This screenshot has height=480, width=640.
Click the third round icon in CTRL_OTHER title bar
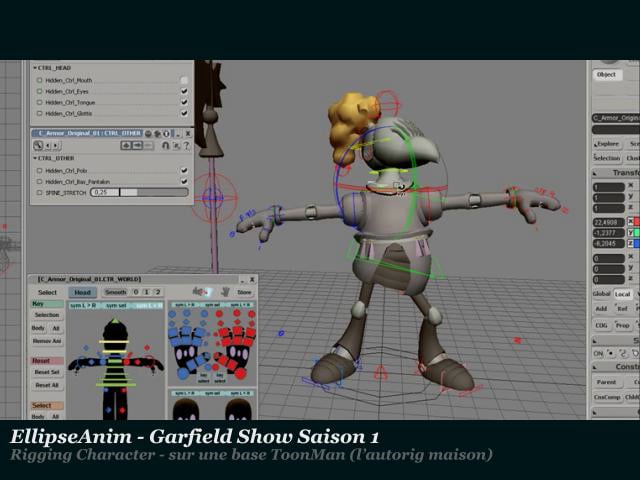166,133
